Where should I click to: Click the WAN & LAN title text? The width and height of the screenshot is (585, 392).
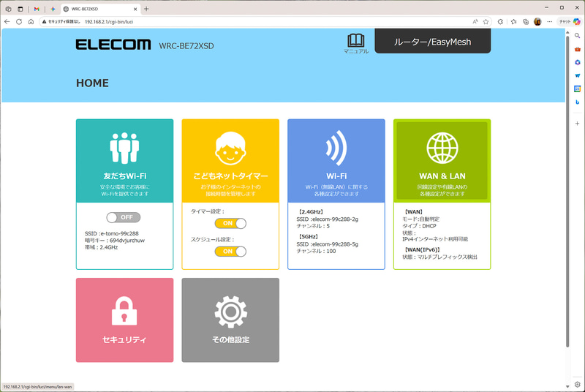pos(442,176)
